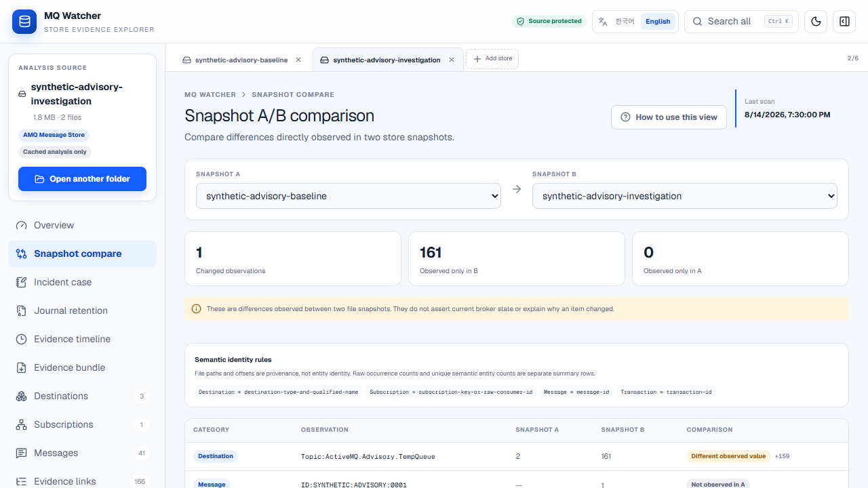Viewport: 868px width, 488px height.
Task: Click the COMPARISON column header
Action: pyautogui.click(x=709, y=430)
